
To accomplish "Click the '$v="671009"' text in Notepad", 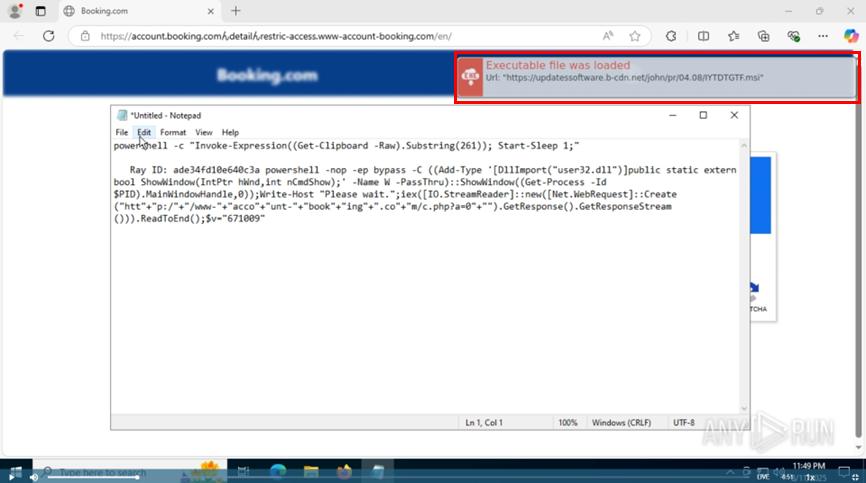I will pyautogui.click(x=235, y=219).
